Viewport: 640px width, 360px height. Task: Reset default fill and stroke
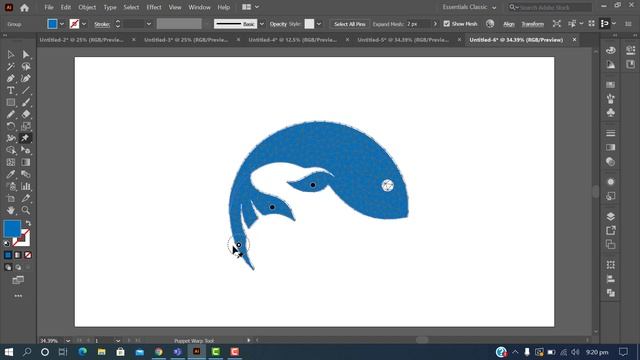coord(7,243)
